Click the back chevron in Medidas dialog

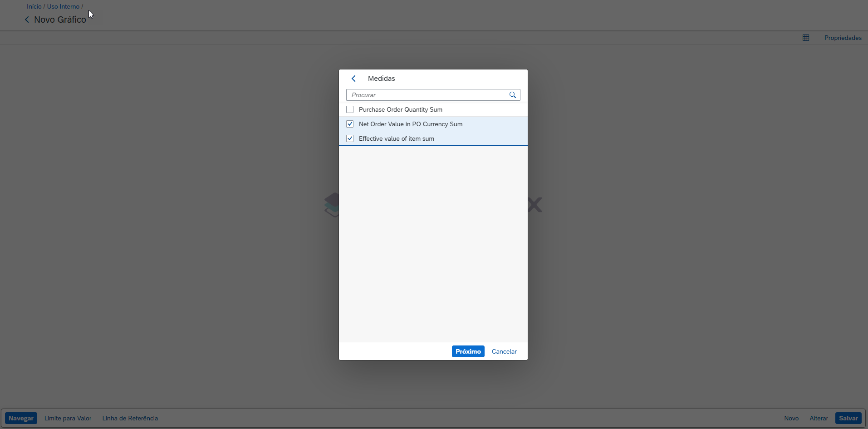[x=353, y=79]
